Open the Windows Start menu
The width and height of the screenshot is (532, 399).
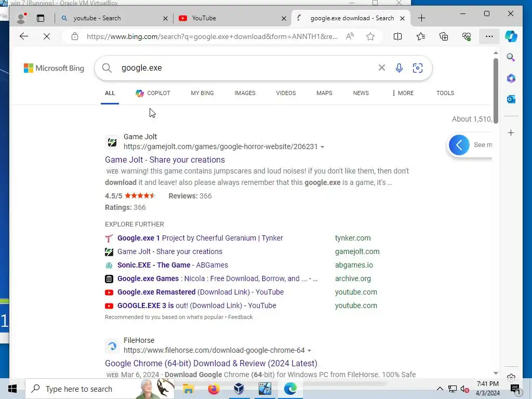(12, 389)
